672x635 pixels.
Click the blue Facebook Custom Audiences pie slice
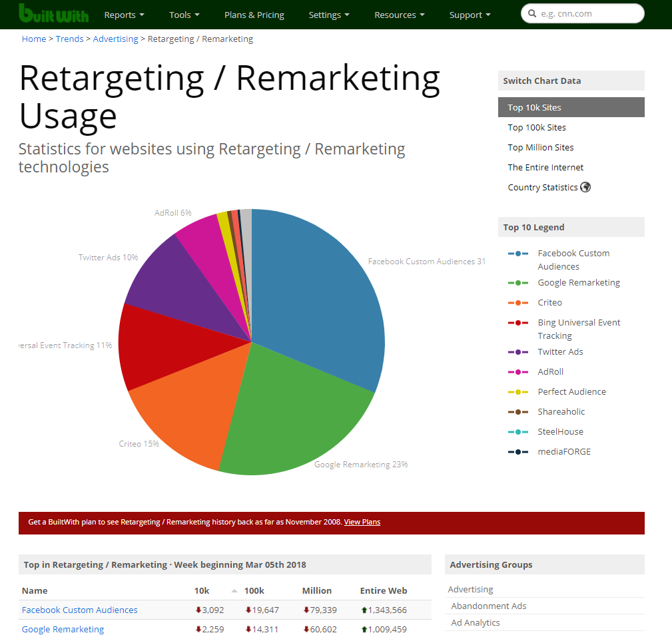(317, 300)
